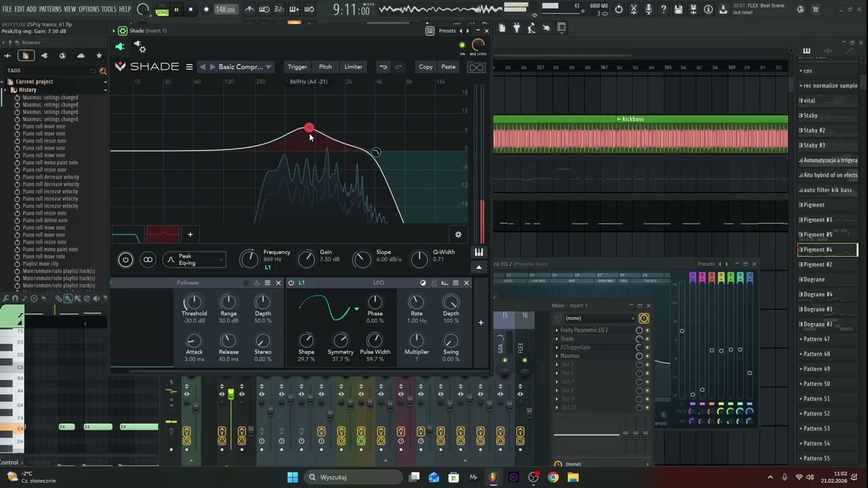868x488 pixels.
Task: Toggle the Shade plugin ON light
Action: tap(462, 45)
